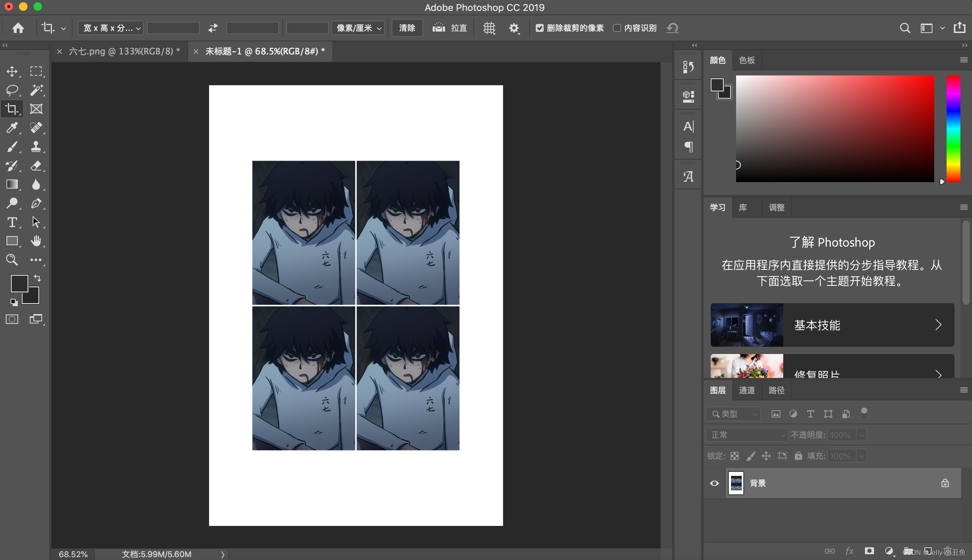Click the 清除 button
The image size is (972, 560).
tap(407, 28)
